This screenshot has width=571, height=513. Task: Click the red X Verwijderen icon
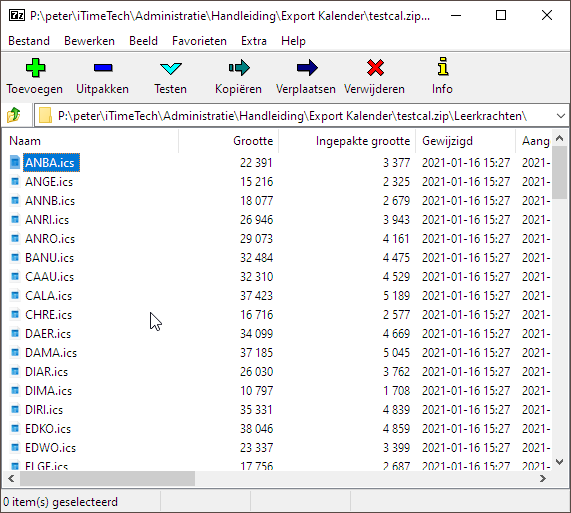tap(375, 68)
